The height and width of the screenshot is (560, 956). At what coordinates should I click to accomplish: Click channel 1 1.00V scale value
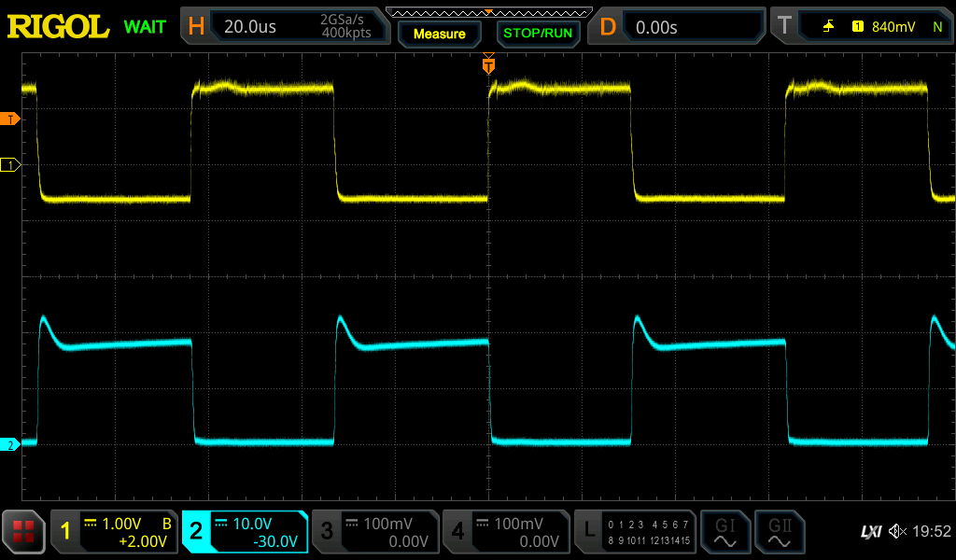click(x=121, y=524)
